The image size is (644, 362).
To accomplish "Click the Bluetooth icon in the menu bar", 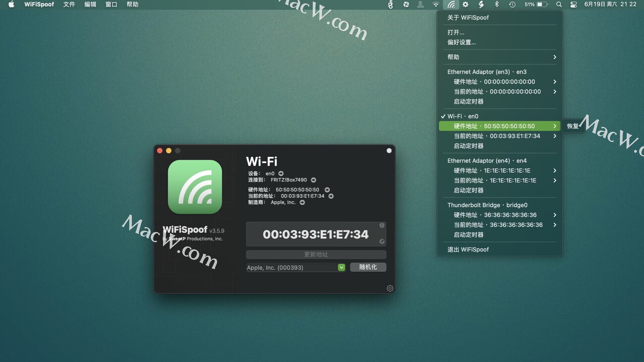I will [x=497, y=4].
